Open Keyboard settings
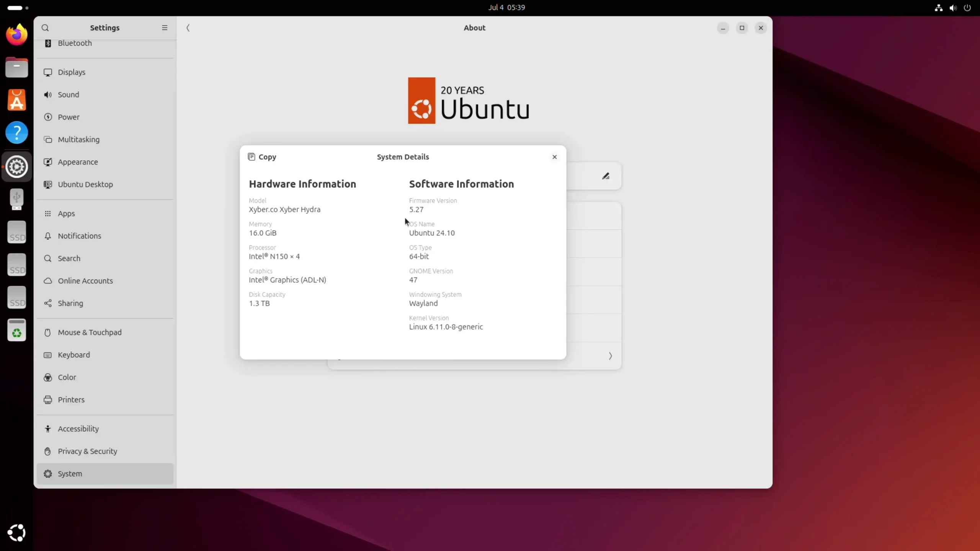The height and width of the screenshot is (551, 980). pos(105,355)
